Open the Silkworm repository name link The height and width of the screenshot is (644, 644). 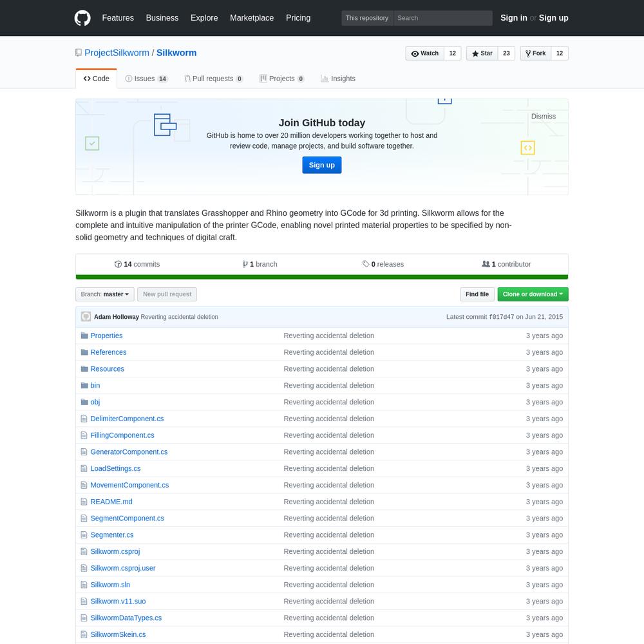point(176,53)
